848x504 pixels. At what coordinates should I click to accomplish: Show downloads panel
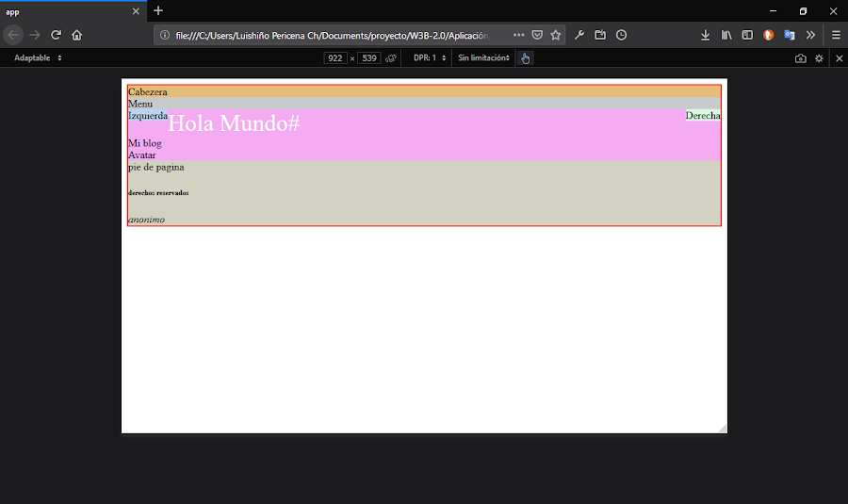pyautogui.click(x=705, y=35)
